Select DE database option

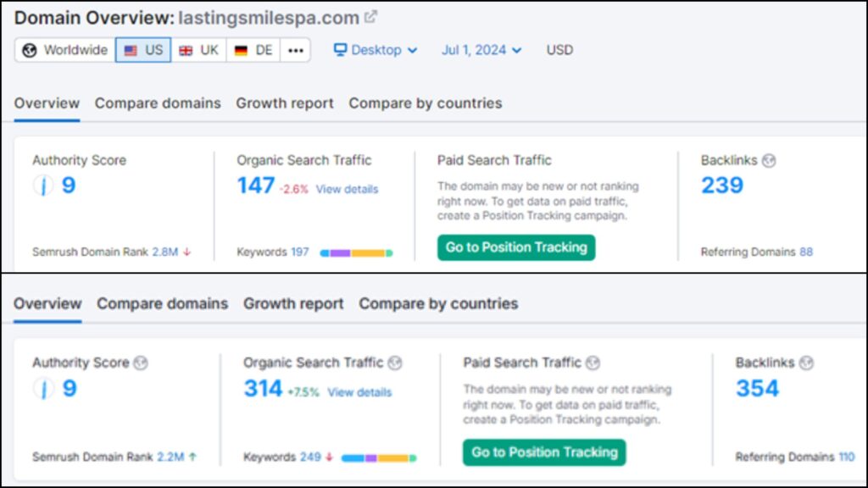click(x=253, y=50)
